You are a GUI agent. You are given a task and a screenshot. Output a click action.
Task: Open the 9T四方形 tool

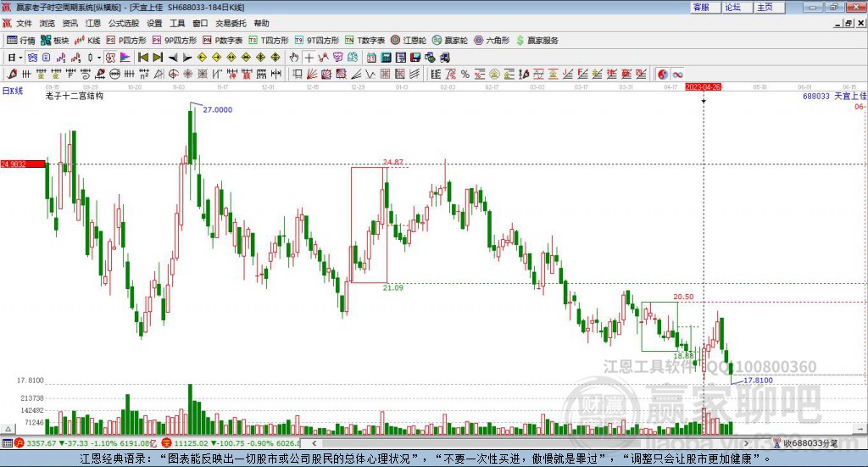(317, 41)
